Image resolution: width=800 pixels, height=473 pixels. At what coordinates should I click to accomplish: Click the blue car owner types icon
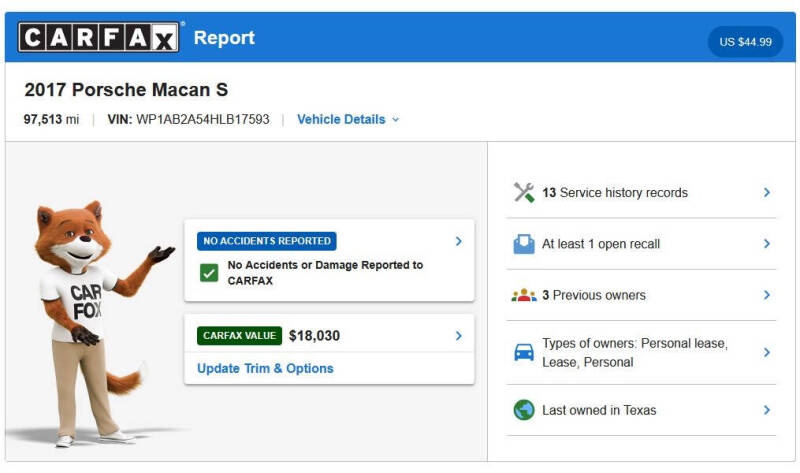(524, 352)
